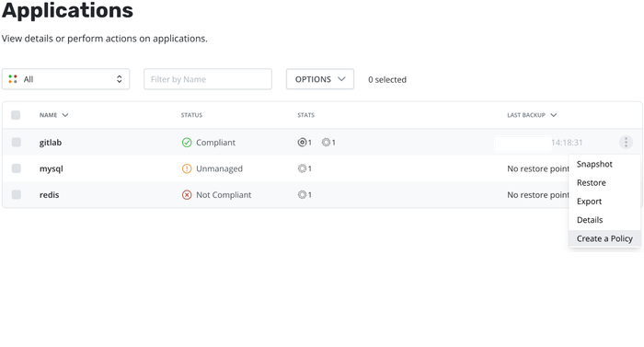Click the orange Unmanaged warning icon for mysql
The width and height of the screenshot is (644, 347).
pos(187,168)
